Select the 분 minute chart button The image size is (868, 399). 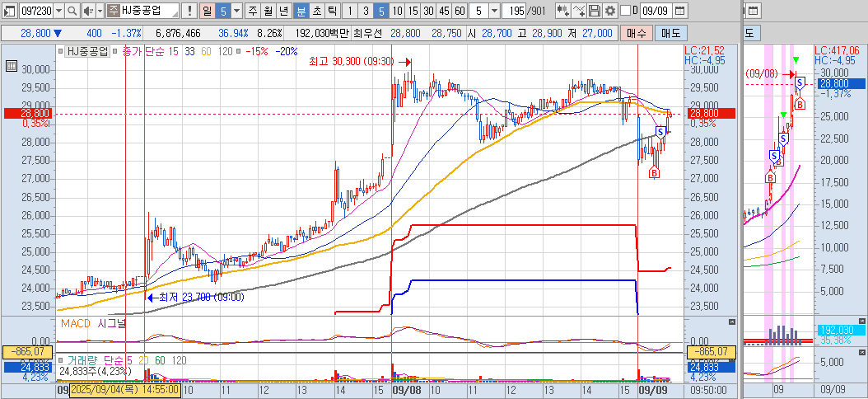coord(301,11)
